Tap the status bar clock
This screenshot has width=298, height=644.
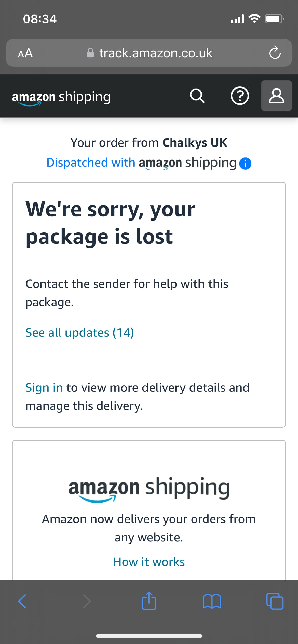(40, 19)
